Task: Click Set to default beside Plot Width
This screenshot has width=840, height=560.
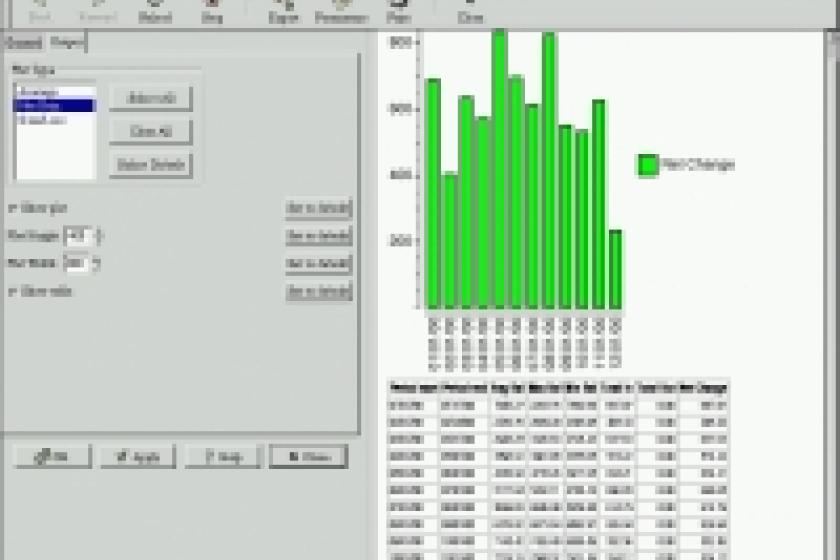Action: [319, 264]
